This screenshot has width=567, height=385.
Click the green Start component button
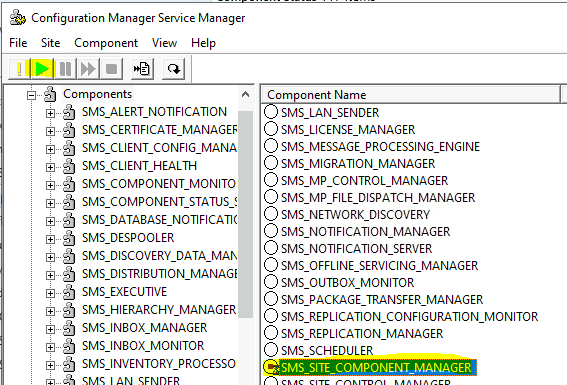coord(42,69)
